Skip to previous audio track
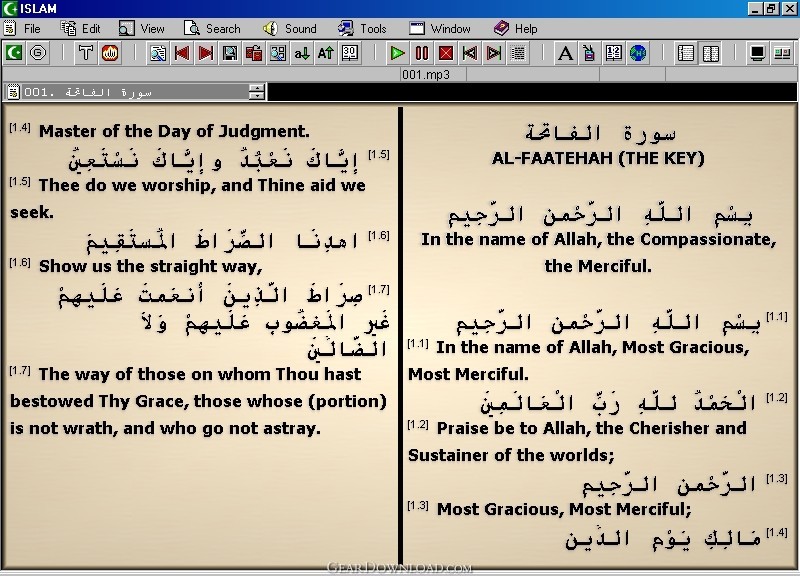Image resolution: width=800 pixels, height=576 pixels. pos(469,53)
